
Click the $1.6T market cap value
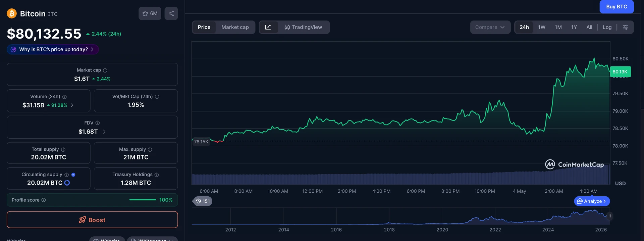tap(82, 79)
